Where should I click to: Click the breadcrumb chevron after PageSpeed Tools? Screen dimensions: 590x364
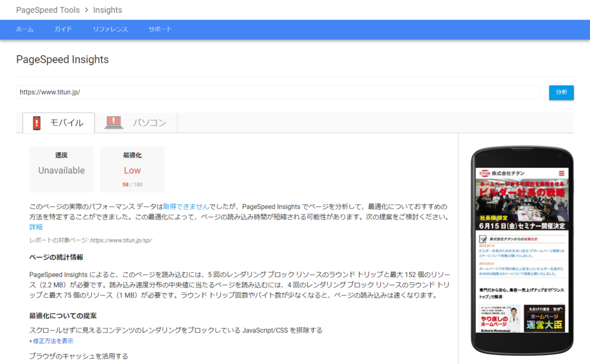pos(86,10)
